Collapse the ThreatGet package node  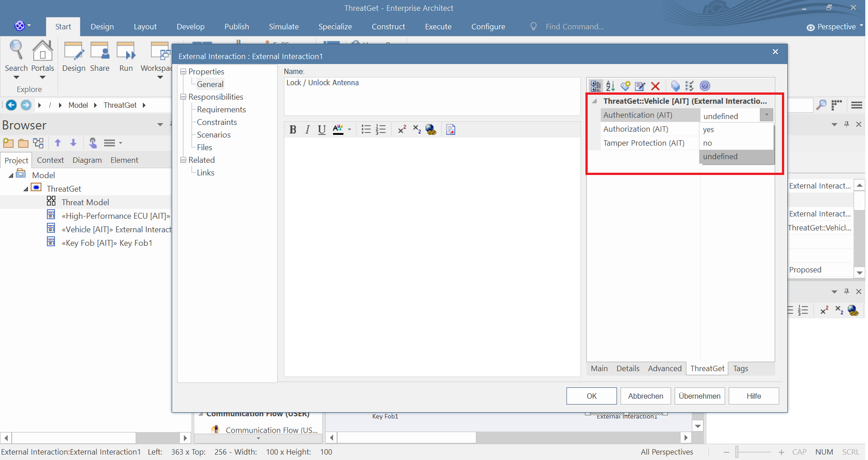(26, 189)
